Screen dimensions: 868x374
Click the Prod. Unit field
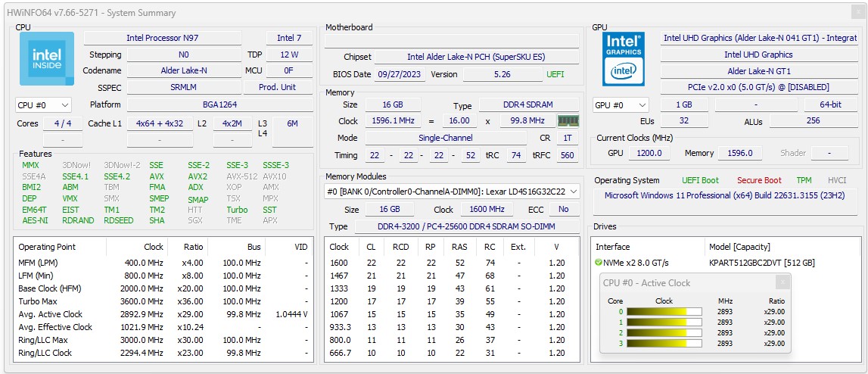(x=278, y=87)
